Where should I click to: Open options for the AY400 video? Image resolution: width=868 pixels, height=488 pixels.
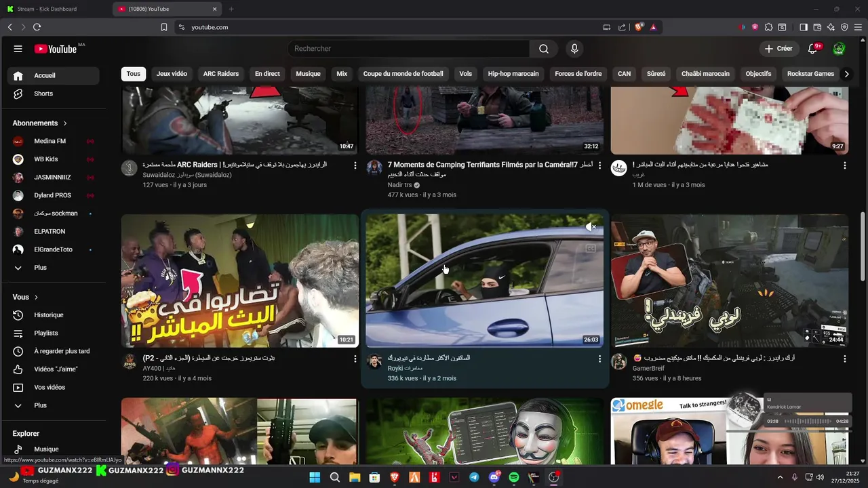(355, 359)
